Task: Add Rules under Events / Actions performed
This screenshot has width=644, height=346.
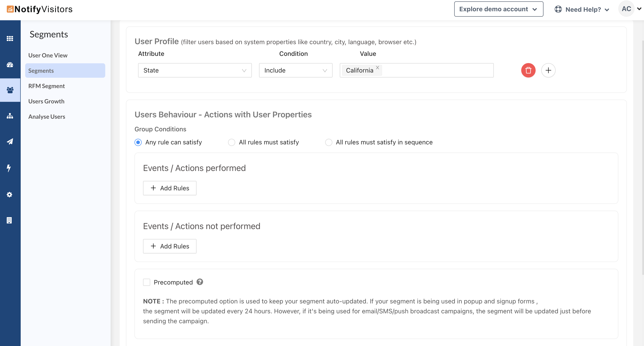Action: coord(170,188)
